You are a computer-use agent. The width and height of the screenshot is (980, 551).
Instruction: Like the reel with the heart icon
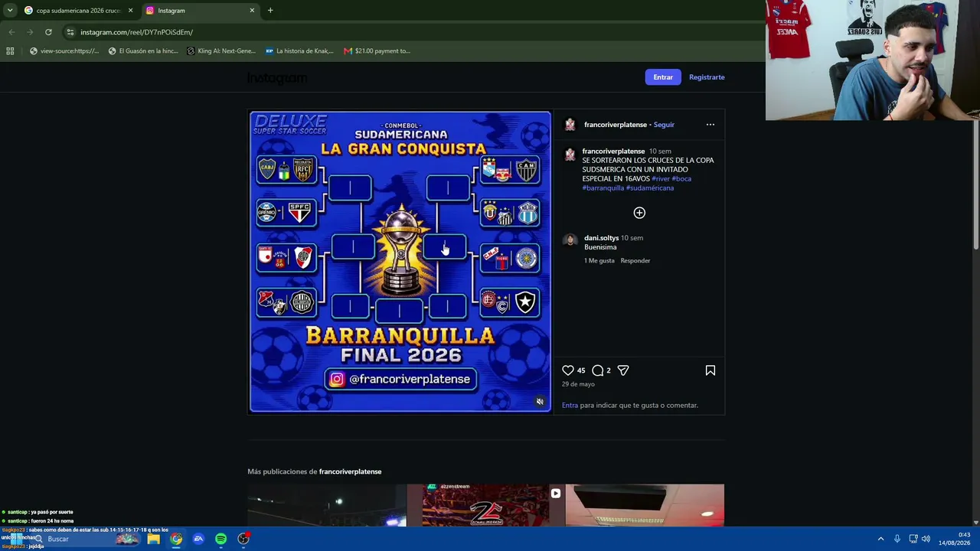tap(568, 370)
